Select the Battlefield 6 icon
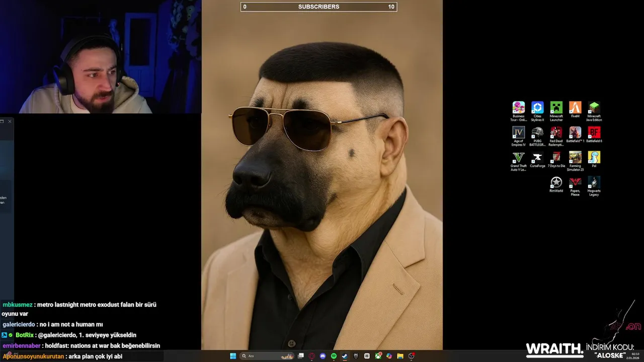The height and width of the screenshot is (362, 644). click(594, 135)
